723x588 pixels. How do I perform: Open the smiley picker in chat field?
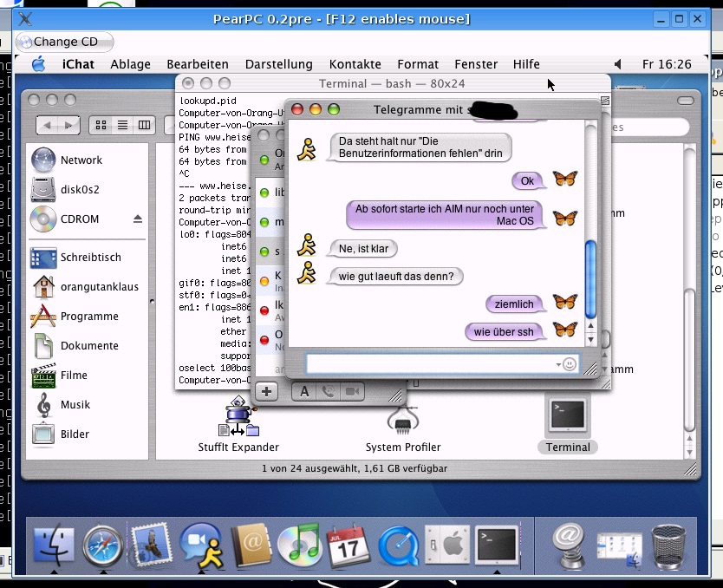(570, 364)
